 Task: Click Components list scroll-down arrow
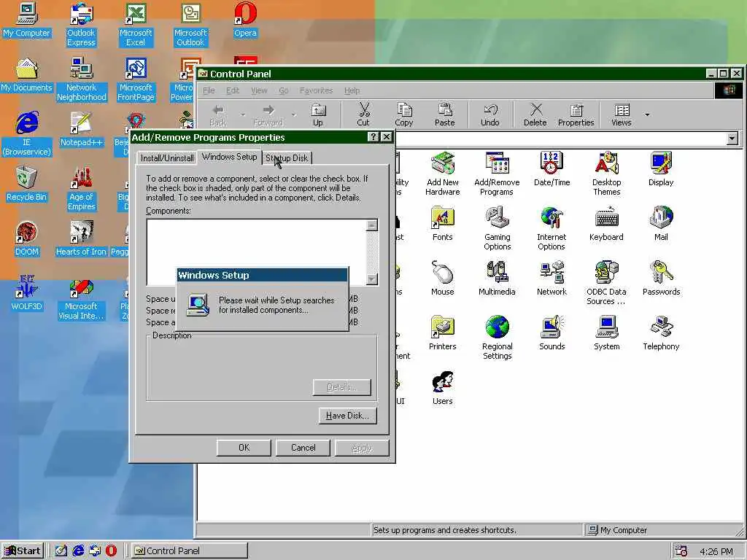point(372,279)
